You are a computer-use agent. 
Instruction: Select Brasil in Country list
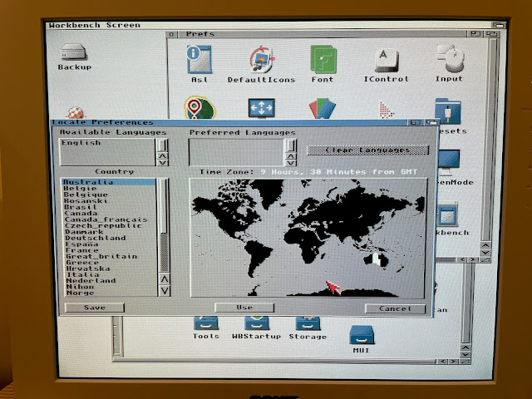pyautogui.click(x=109, y=207)
